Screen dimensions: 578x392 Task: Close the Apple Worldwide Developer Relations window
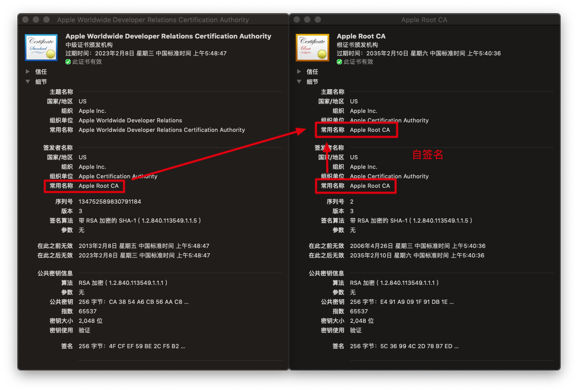(x=25, y=20)
